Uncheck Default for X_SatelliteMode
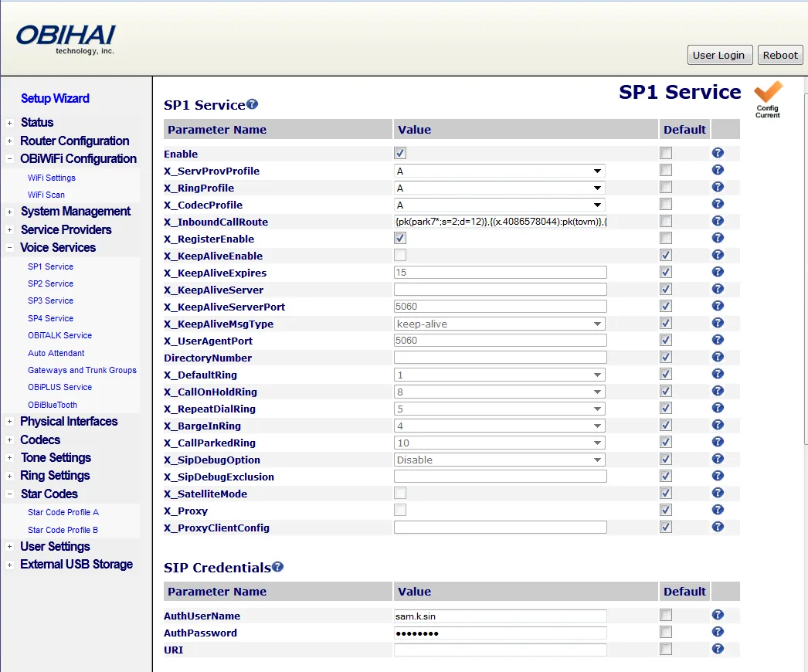The width and height of the screenshot is (808, 672). point(666,493)
